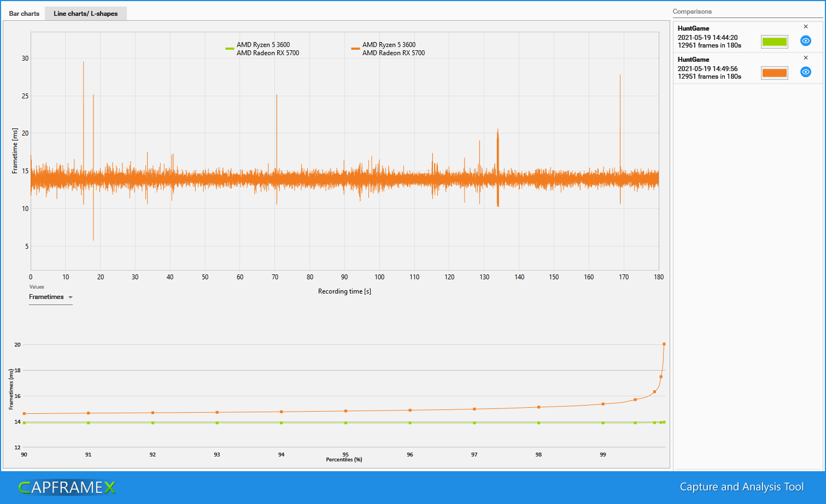Remove the 14:44:20 HuntGame comparison
The width and height of the screenshot is (826, 504).
805,27
